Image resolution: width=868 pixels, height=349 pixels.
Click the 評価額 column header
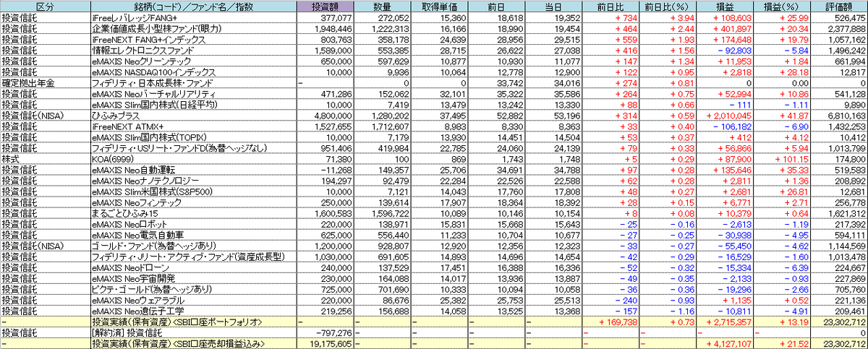[838, 5]
